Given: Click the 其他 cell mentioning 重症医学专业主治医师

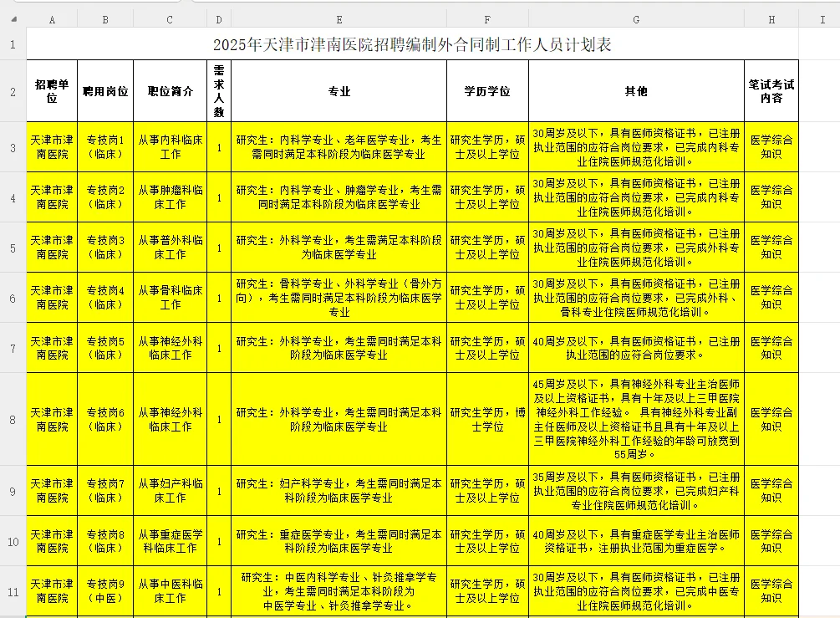Looking at the screenshot, I should pyautogui.click(x=636, y=541).
